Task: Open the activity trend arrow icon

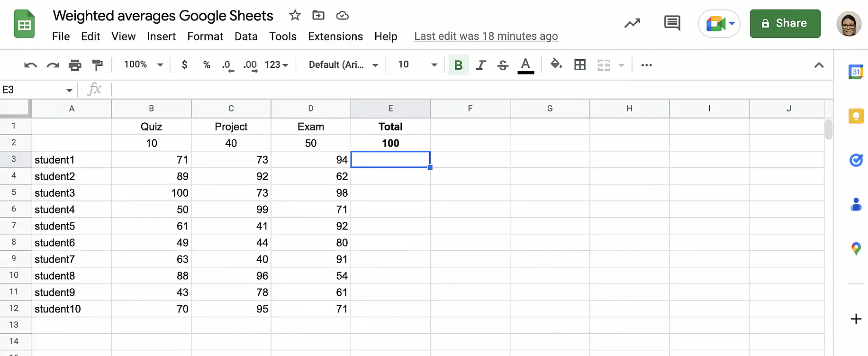Action: (x=632, y=23)
